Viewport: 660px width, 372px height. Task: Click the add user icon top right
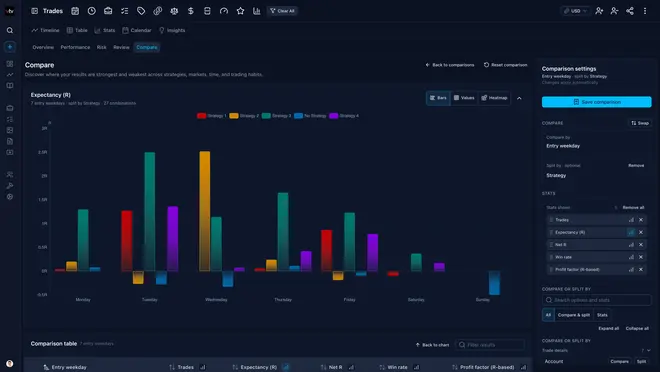pyautogui.click(x=599, y=11)
